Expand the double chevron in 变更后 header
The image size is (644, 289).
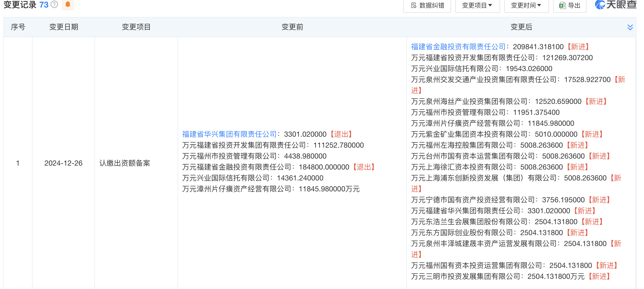coord(630,27)
